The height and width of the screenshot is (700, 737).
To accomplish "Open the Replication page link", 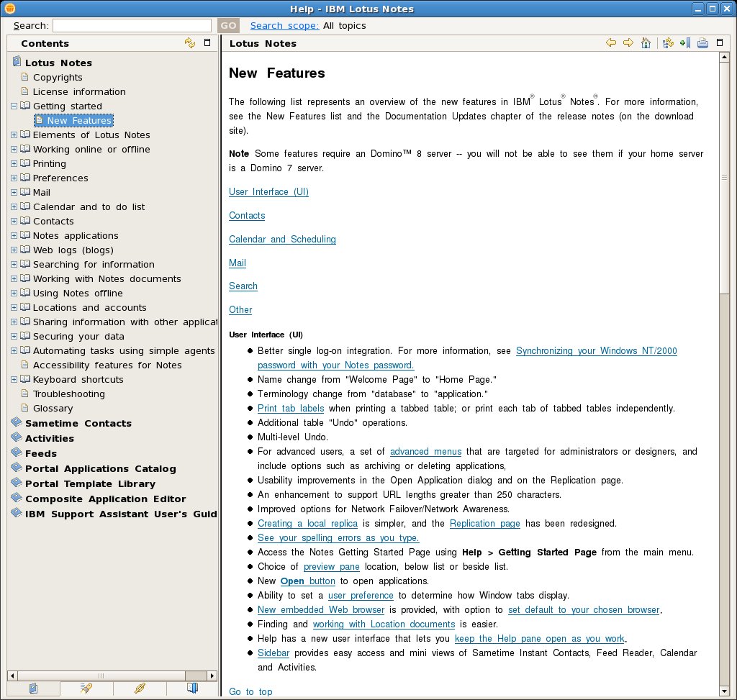I will click(485, 523).
